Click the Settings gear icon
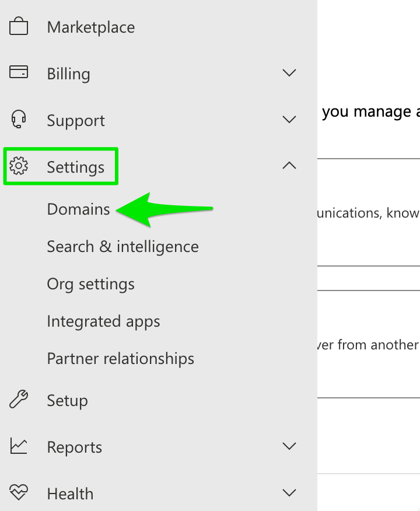This screenshot has height=511, width=420. click(19, 166)
